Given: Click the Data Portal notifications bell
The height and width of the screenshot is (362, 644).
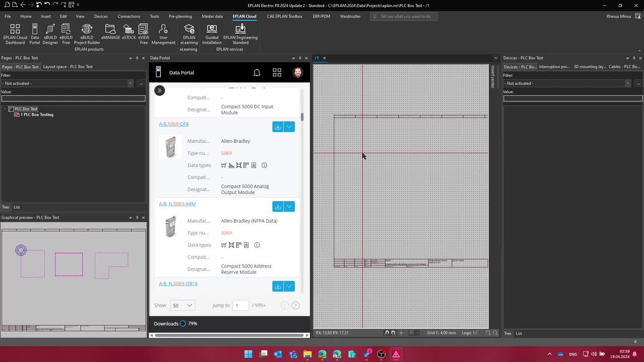Looking at the screenshot, I should tap(257, 72).
